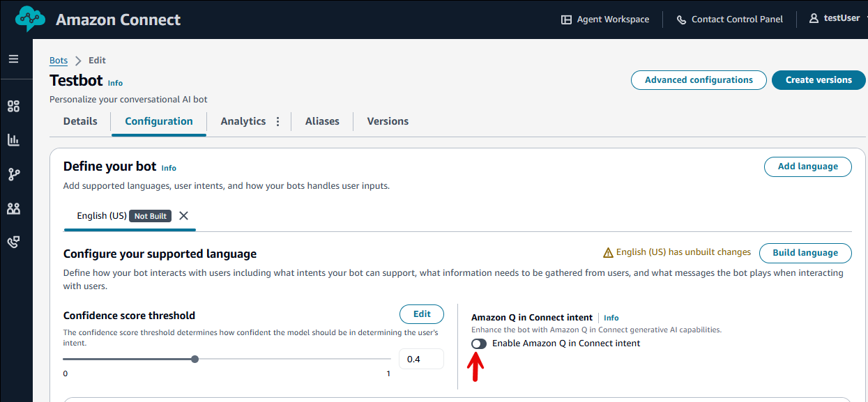Click the Build language button
This screenshot has width=868, height=402.
(x=805, y=253)
